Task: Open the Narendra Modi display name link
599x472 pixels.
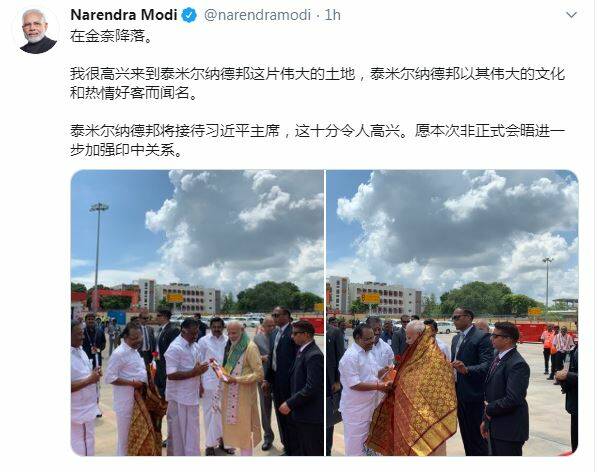Action: (x=124, y=15)
